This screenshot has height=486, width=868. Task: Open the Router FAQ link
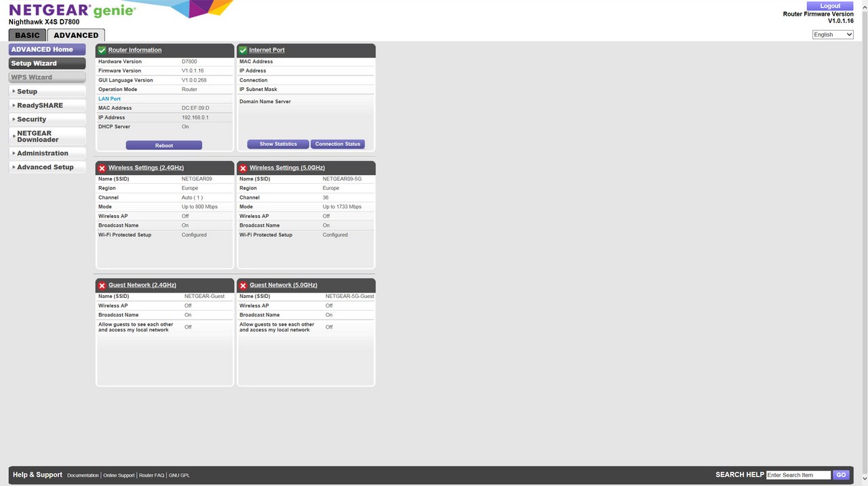[151, 476]
